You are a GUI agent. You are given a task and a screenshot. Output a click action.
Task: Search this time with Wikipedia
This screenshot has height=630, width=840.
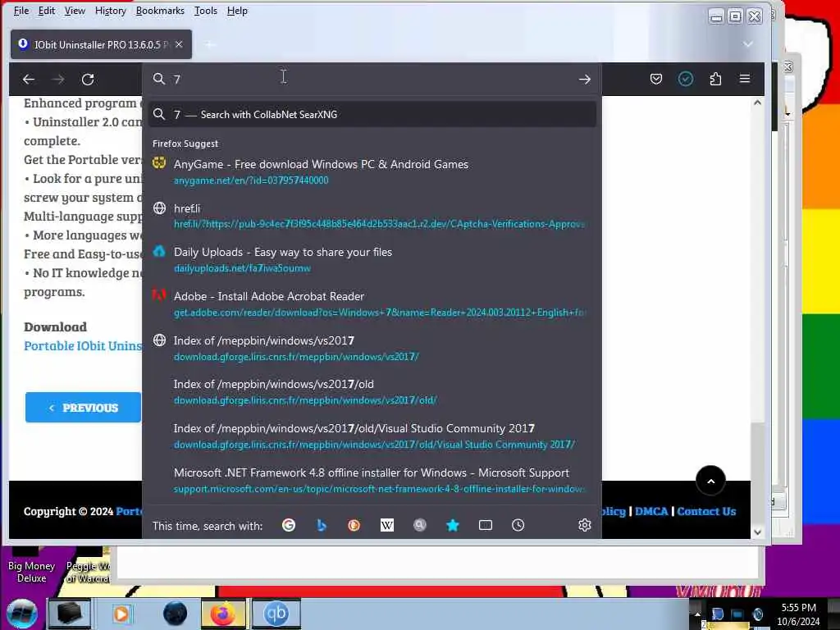tap(387, 526)
